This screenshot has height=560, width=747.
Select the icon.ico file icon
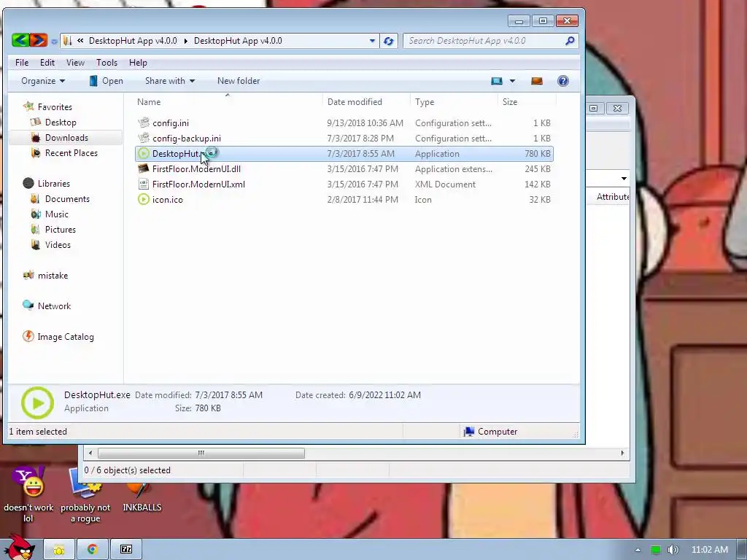pyautogui.click(x=144, y=199)
